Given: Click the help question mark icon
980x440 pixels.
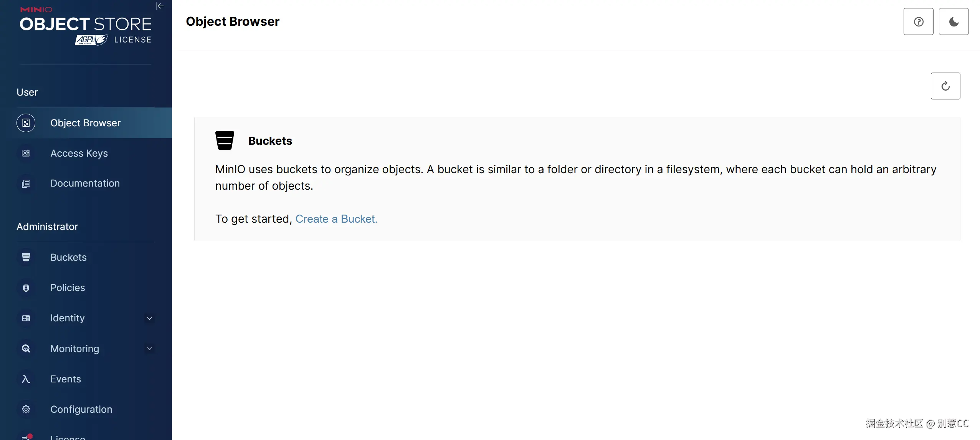Looking at the screenshot, I should coord(918,22).
